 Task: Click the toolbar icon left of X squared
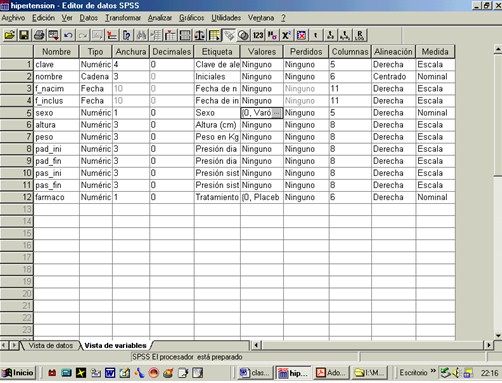272,35
